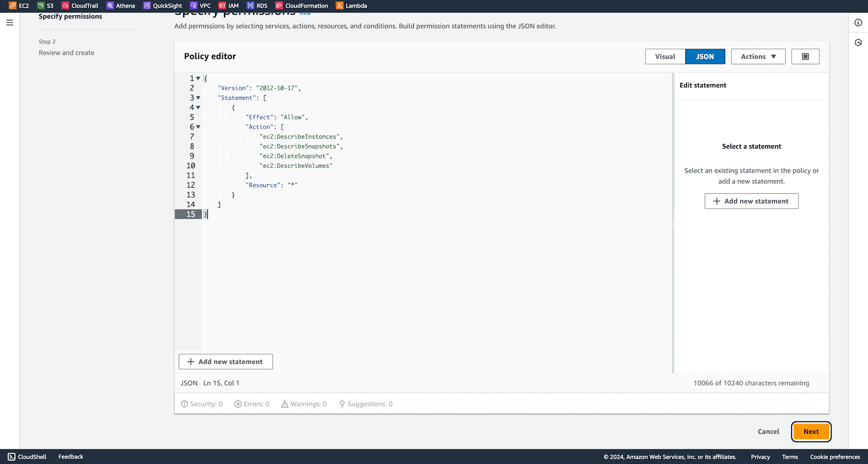The height and width of the screenshot is (464, 868).
Task: Click the Security: 0 status text
Action: click(206, 404)
